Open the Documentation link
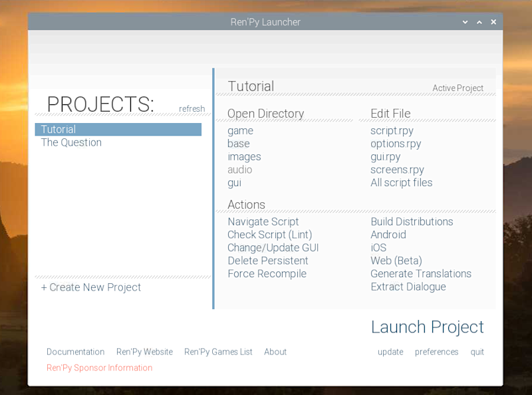The height and width of the screenshot is (395, 532). (75, 352)
